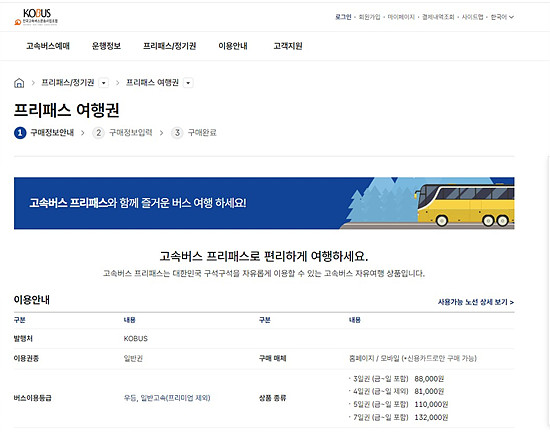The image size is (550, 432).
Task: Click the 일반권 value
Action: click(x=133, y=358)
